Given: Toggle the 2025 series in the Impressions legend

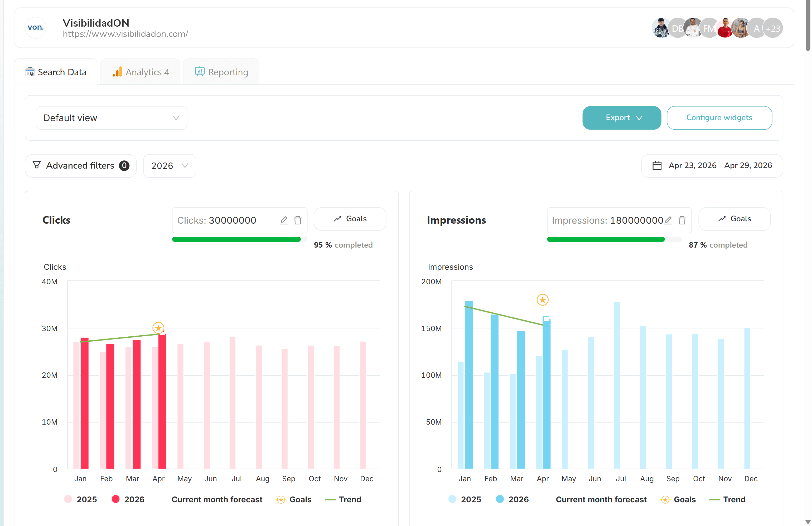Looking at the screenshot, I should coord(465,499).
